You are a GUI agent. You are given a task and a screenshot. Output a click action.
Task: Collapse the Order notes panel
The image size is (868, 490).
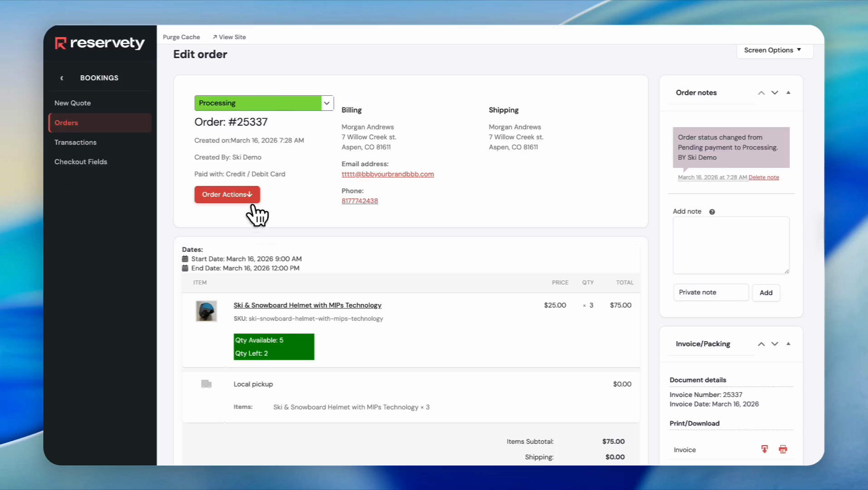point(788,93)
